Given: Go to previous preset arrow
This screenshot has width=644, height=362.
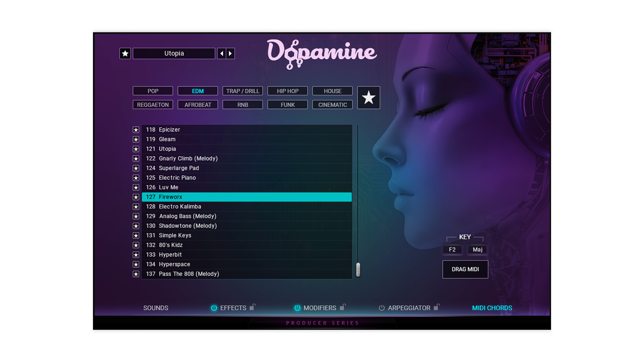Looking at the screenshot, I should pos(221,53).
